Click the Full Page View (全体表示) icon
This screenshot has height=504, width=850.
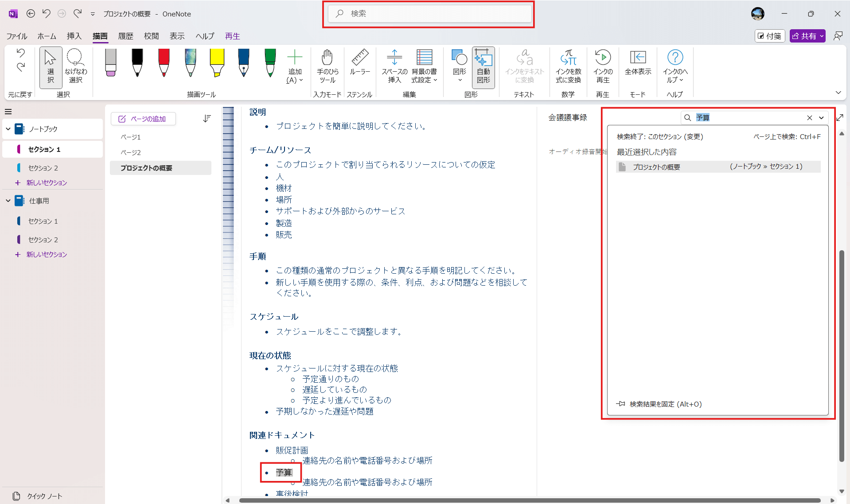coord(638,62)
